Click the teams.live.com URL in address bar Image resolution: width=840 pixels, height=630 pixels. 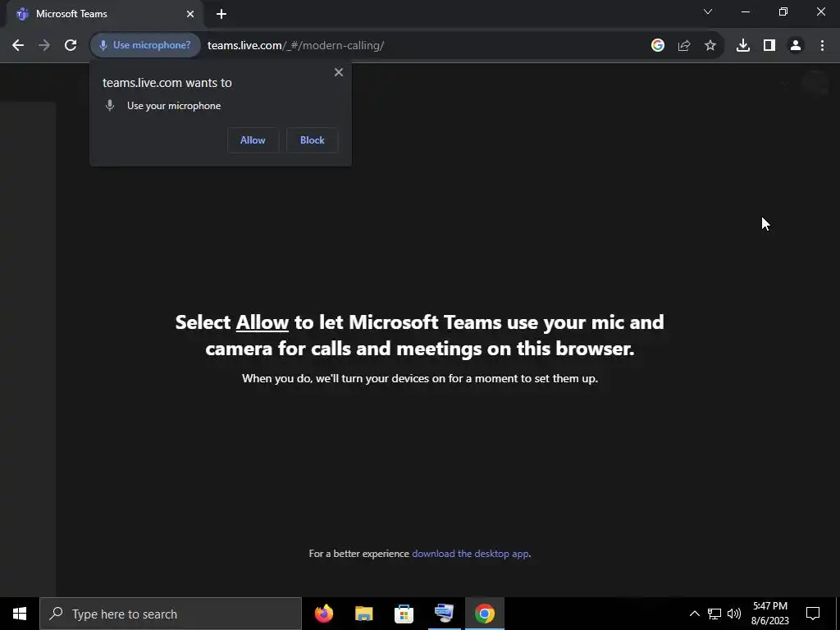coord(295,46)
